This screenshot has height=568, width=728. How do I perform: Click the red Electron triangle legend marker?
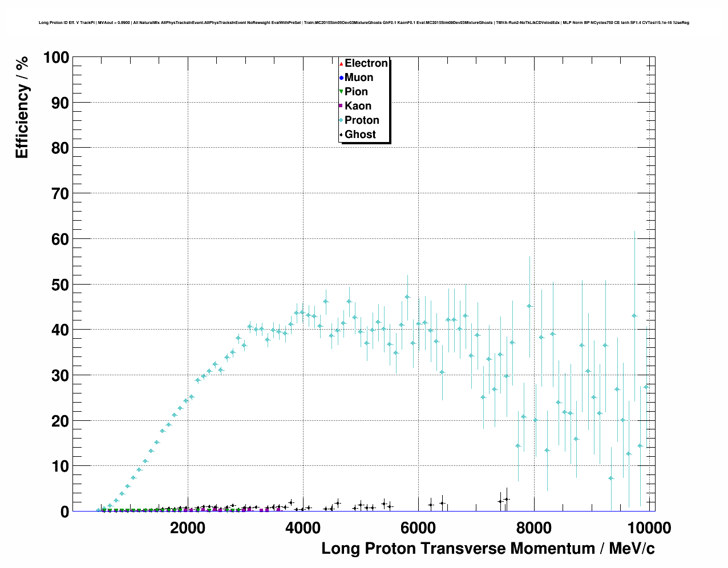click(341, 63)
